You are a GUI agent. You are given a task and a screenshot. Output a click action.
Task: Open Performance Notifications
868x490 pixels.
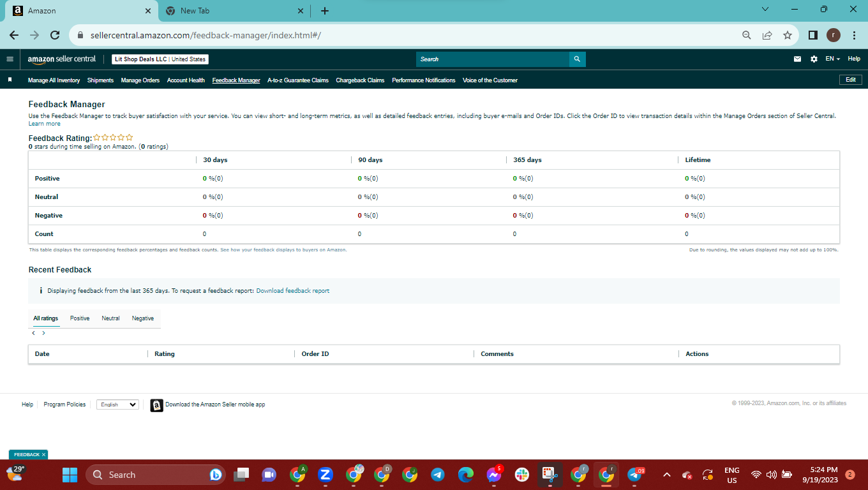[424, 80]
